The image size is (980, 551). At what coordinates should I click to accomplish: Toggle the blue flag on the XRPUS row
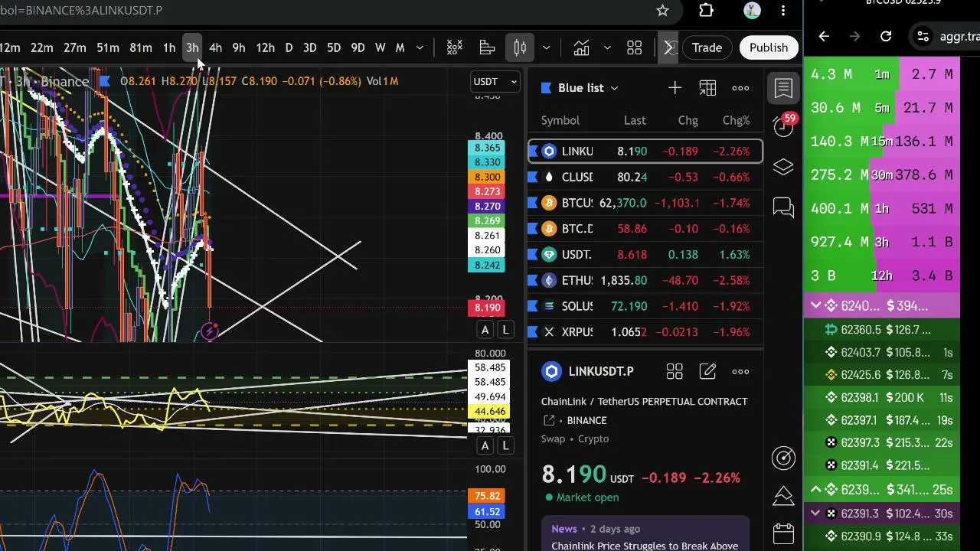(533, 332)
